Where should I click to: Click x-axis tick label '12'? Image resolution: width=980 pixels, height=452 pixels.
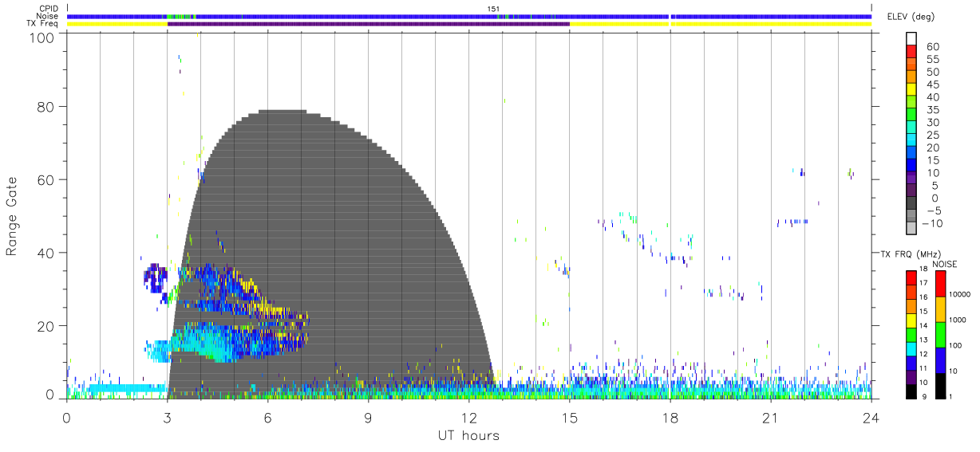click(468, 418)
